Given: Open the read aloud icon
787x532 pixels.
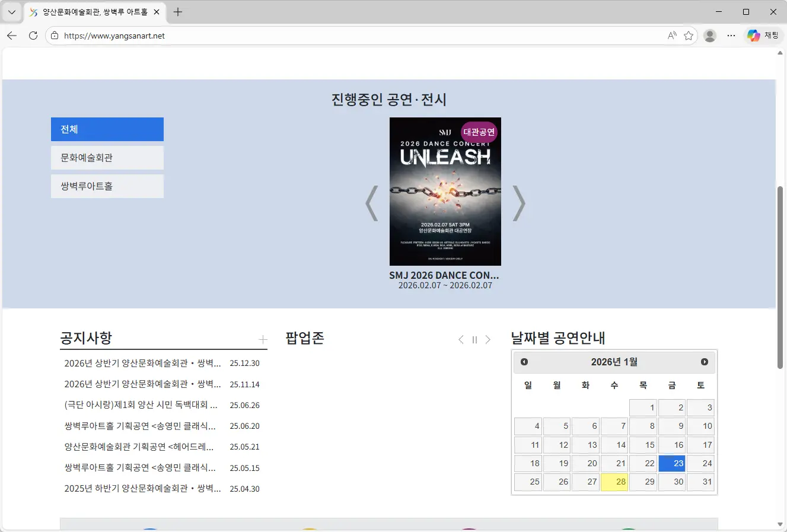Looking at the screenshot, I should pyautogui.click(x=671, y=36).
